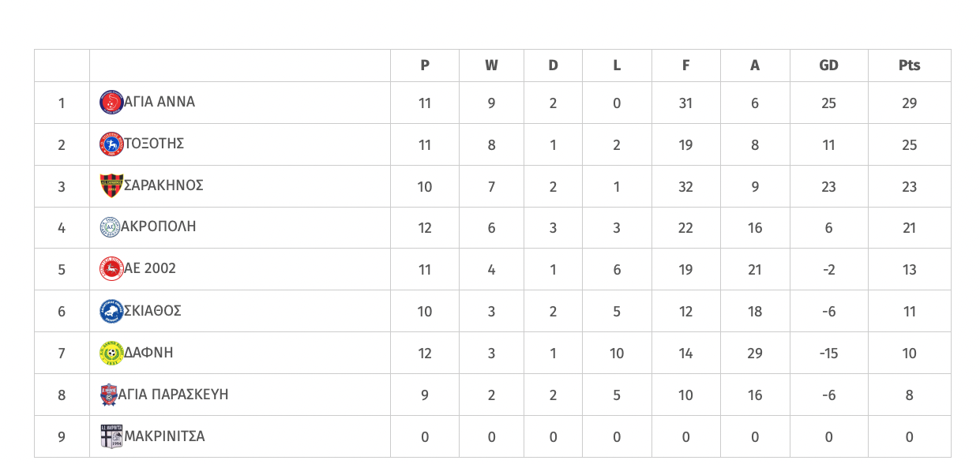This screenshot has height=464, width=980.
Task: Open the ΑΕ 2002 red logo
Action: 112,269
